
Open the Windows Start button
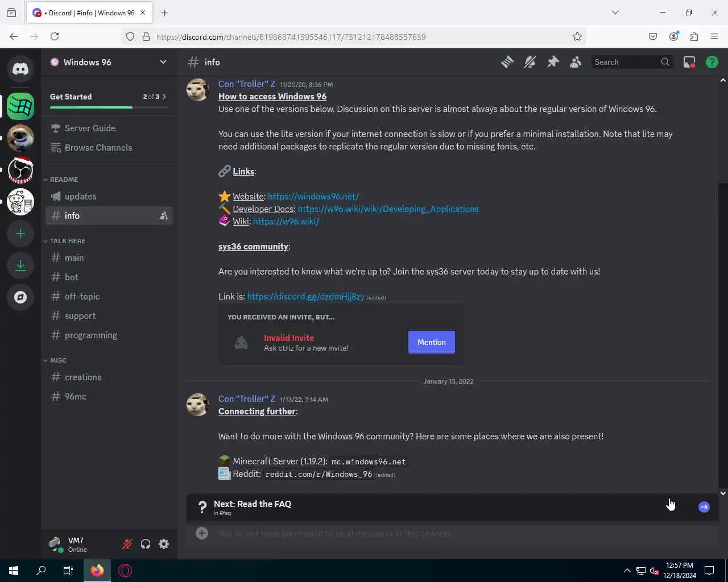pyautogui.click(x=14, y=571)
